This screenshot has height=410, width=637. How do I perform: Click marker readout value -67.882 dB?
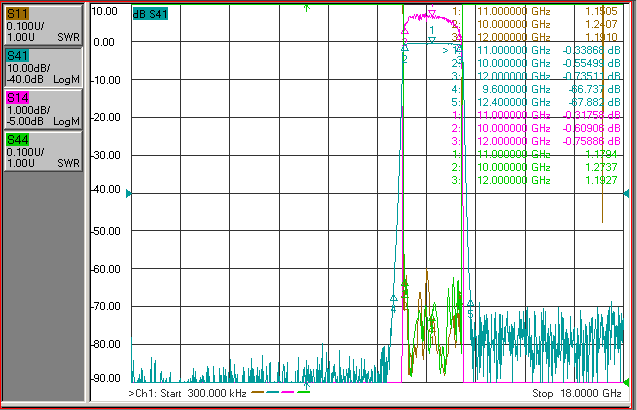pyautogui.click(x=595, y=102)
